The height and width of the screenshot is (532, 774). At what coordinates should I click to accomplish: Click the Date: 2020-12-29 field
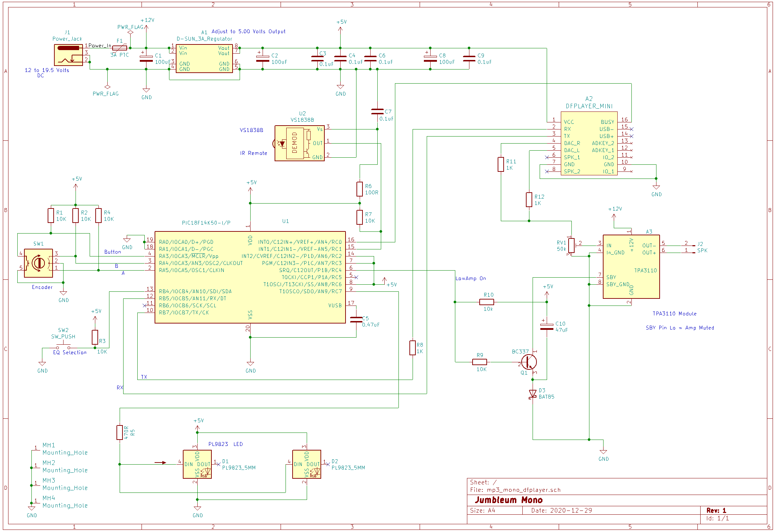(x=562, y=510)
